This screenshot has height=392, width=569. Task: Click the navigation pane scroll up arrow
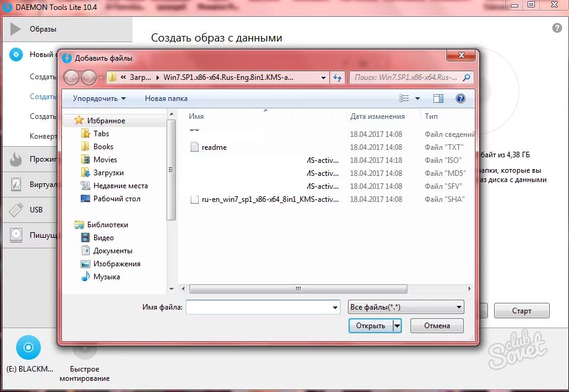[172, 115]
